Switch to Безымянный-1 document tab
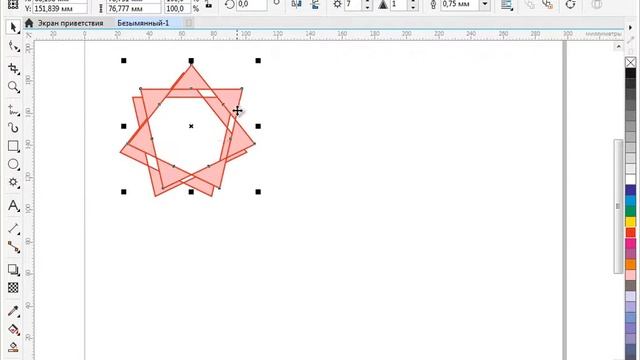The width and height of the screenshot is (640, 360). click(143, 23)
